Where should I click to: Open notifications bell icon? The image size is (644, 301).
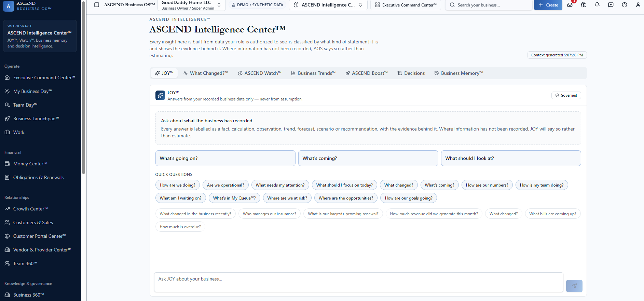(x=597, y=5)
